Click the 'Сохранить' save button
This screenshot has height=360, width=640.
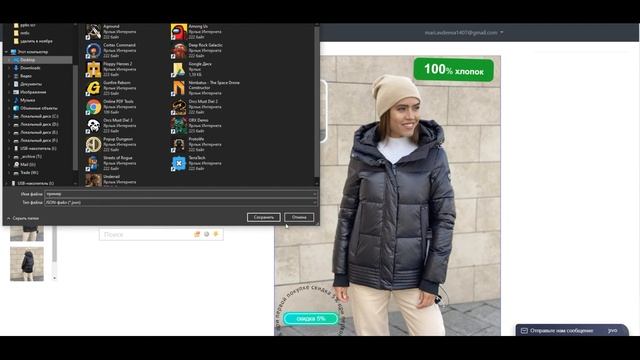click(x=264, y=217)
